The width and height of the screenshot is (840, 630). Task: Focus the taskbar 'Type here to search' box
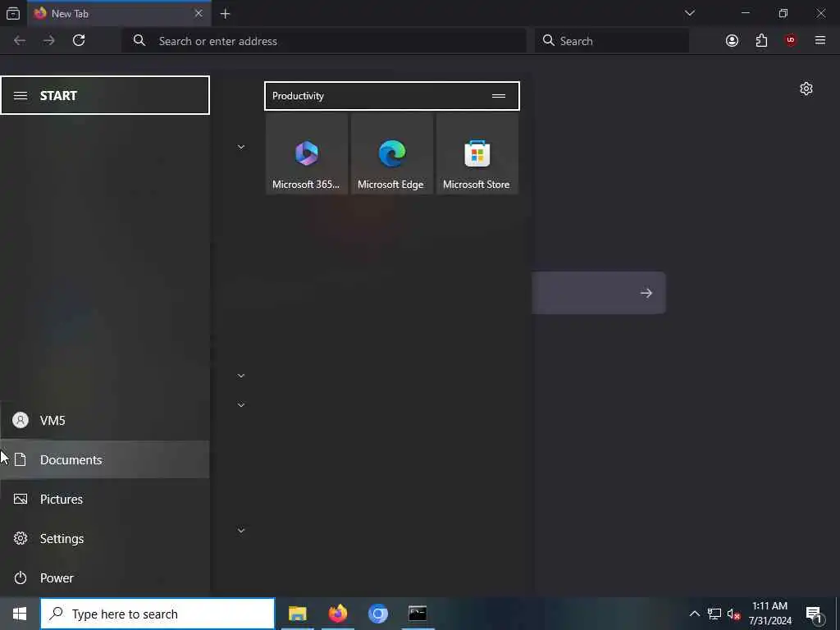coord(157,614)
